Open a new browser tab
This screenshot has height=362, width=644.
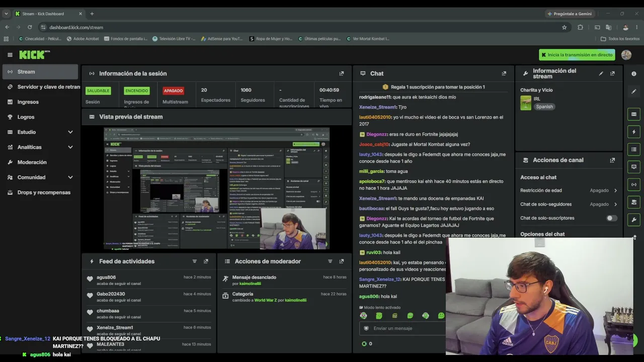click(x=92, y=14)
